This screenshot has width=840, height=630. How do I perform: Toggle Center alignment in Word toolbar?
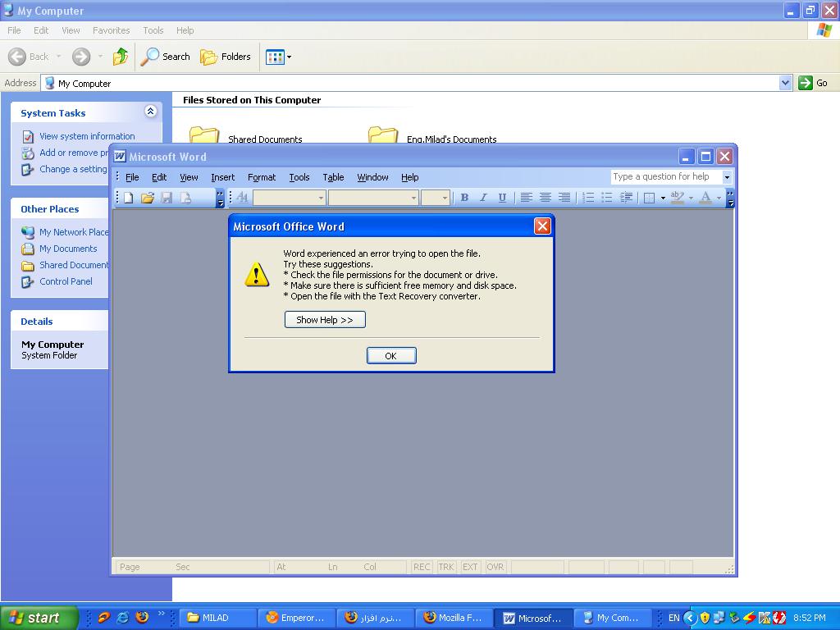pos(546,198)
